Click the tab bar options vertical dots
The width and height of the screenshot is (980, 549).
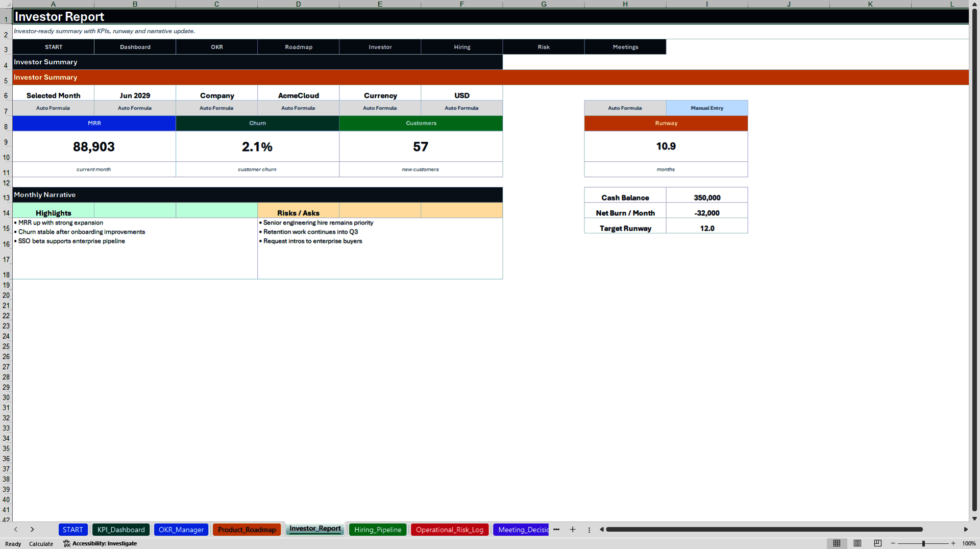pos(589,530)
